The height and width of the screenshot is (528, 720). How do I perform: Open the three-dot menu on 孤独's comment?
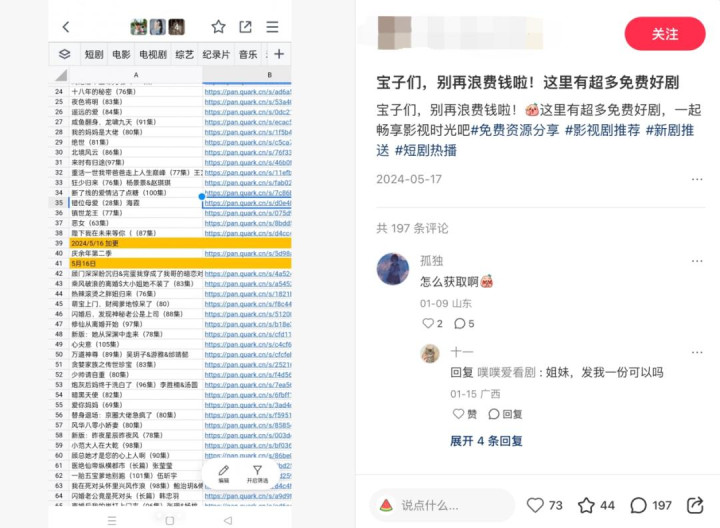(x=697, y=261)
